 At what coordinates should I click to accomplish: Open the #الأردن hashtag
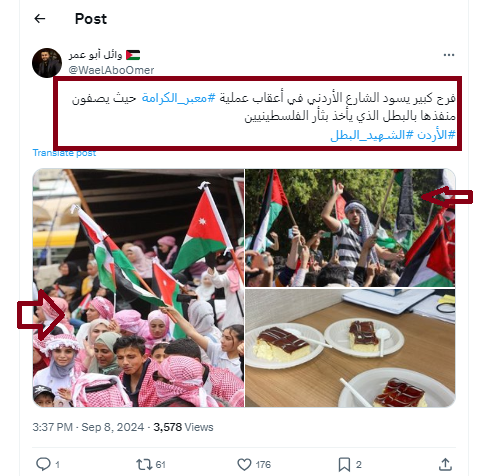click(436, 135)
